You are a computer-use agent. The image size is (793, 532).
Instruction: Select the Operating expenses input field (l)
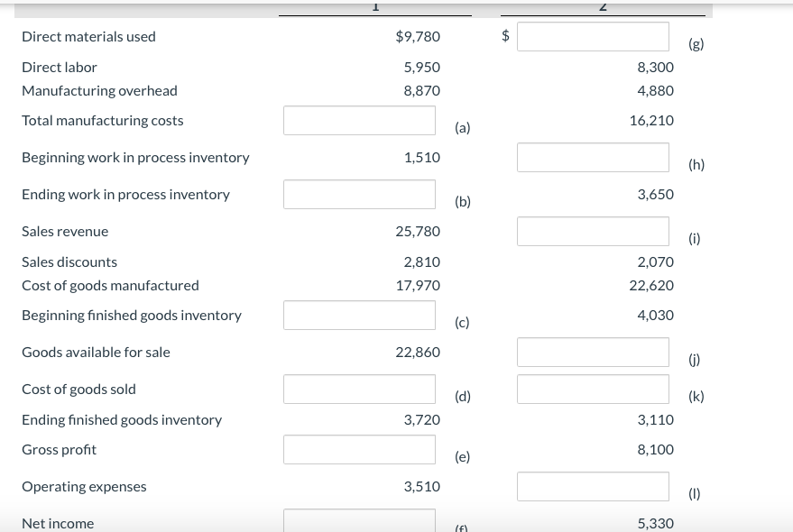tap(593, 486)
